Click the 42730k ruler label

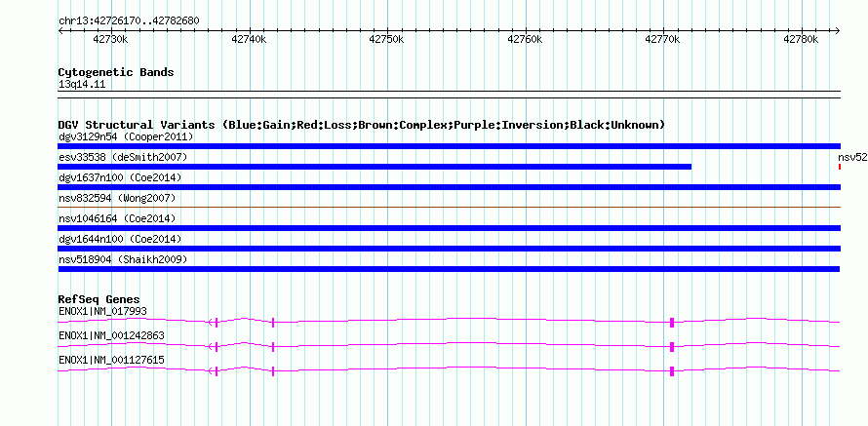[110, 39]
